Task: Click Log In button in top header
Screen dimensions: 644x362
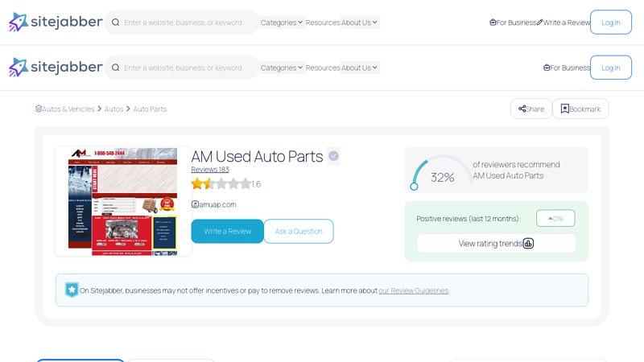Action: (611, 23)
